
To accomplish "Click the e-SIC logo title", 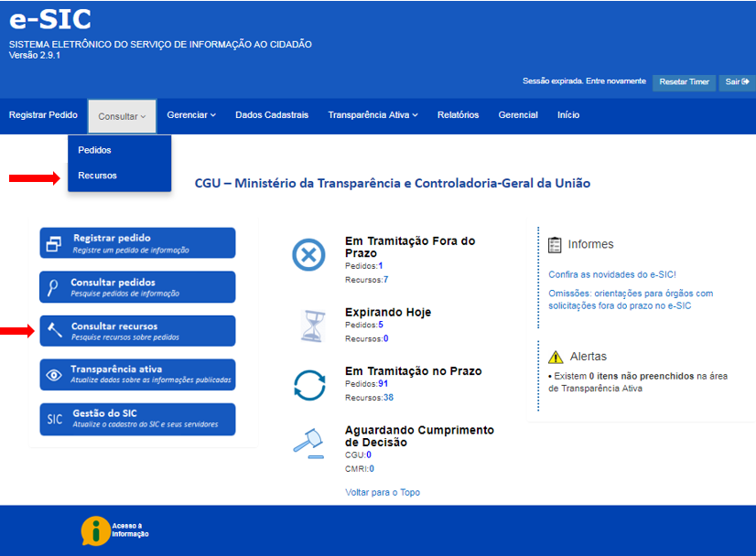I will [x=50, y=19].
